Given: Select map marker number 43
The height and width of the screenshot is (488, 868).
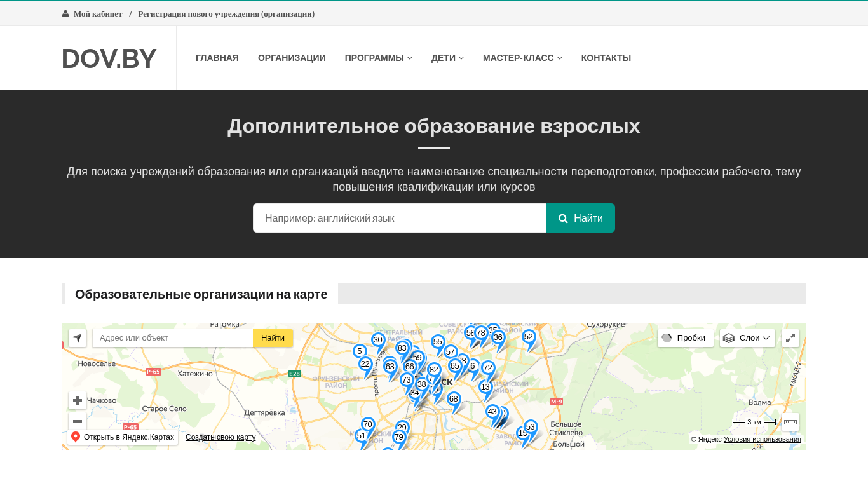Looking at the screenshot, I should pyautogui.click(x=492, y=412).
